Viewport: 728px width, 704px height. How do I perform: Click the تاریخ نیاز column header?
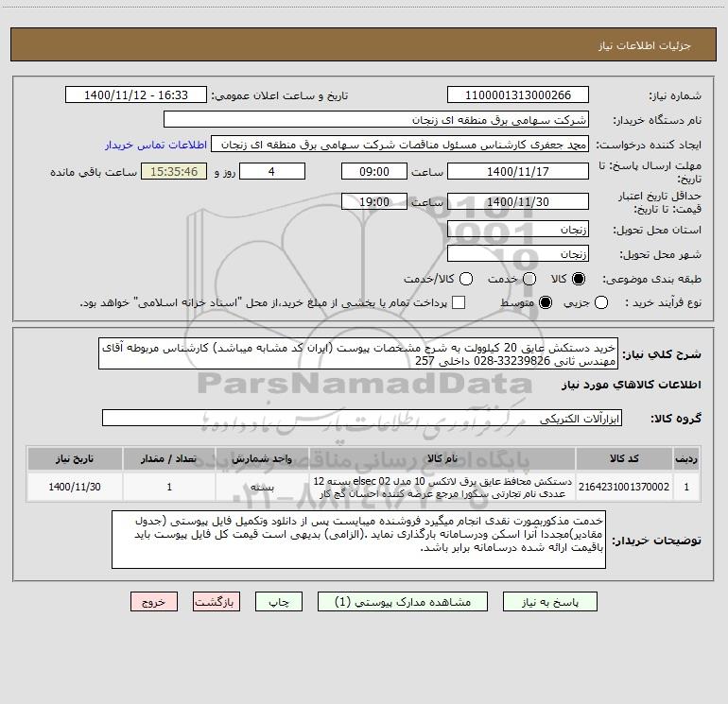pos(75,458)
